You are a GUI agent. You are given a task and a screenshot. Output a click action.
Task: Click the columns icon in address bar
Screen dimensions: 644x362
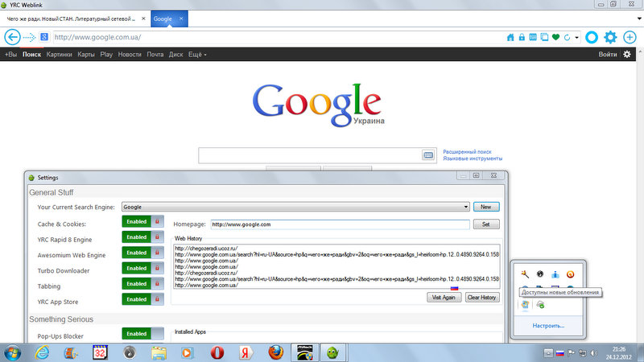(533, 37)
